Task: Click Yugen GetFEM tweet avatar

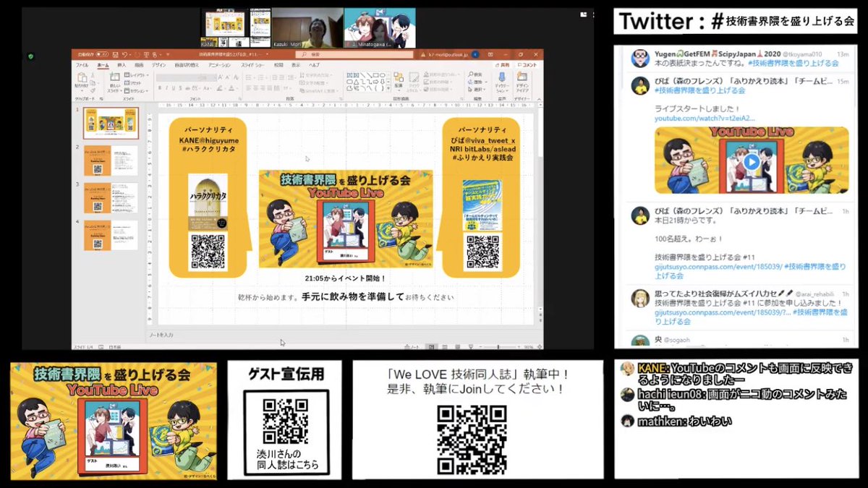Action: 639,59
